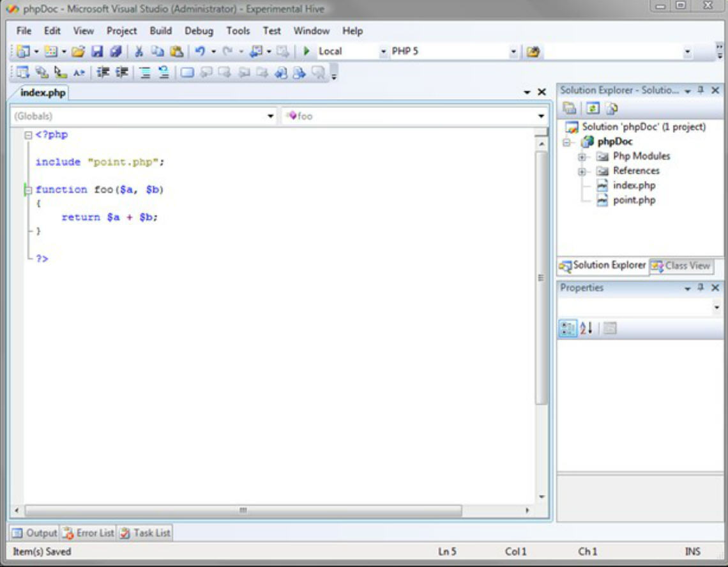Screen dimensions: 728x567
Task: Select point.php in Solution Explorer
Action: (x=633, y=200)
